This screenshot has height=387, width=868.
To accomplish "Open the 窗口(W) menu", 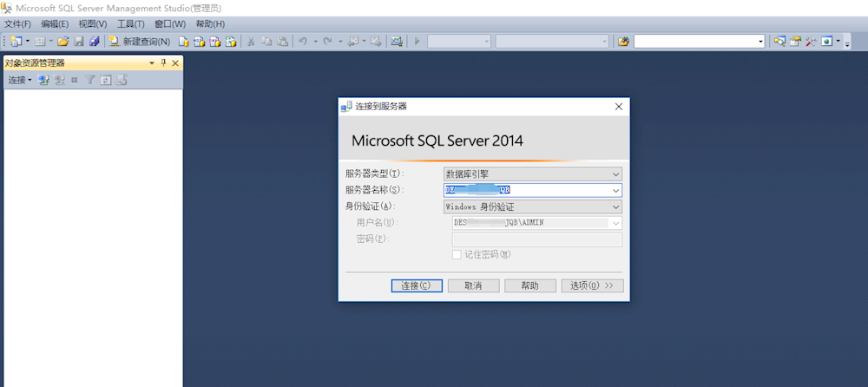I will [170, 23].
